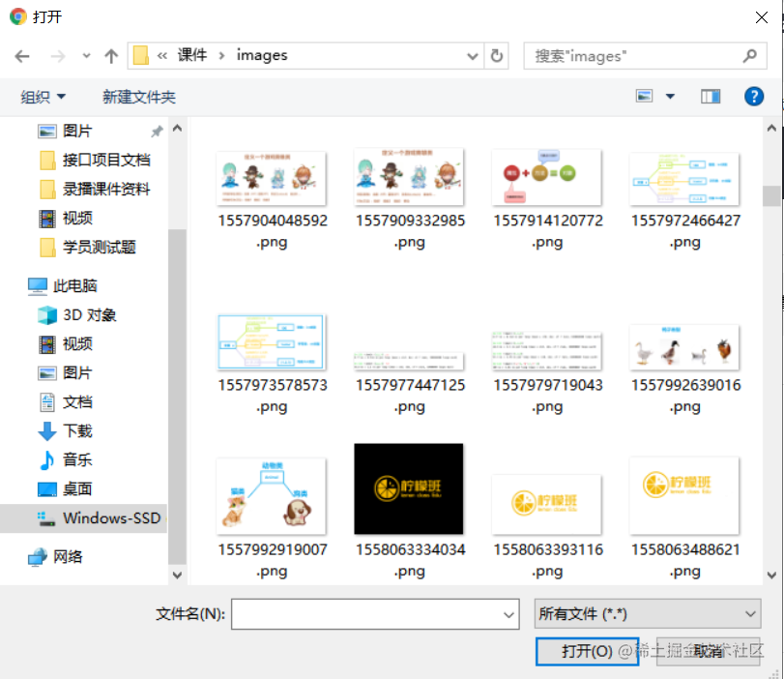784x679 pixels.
Task: Open the Help question mark icon
Action: point(754,96)
